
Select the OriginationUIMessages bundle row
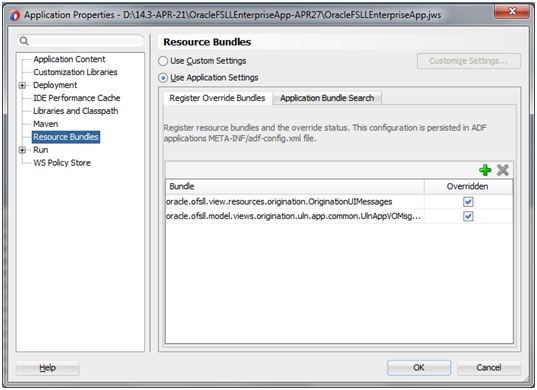pyautogui.click(x=295, y=202)
